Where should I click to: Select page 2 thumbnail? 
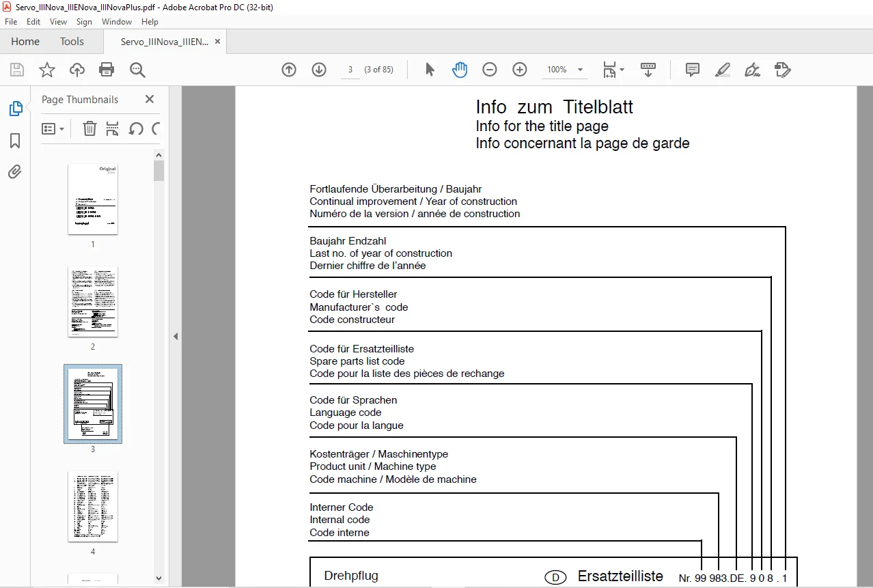[93, 301]
